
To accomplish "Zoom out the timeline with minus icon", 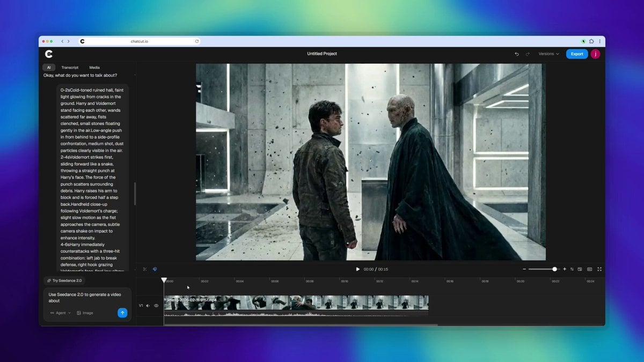I will coord(524,269).
